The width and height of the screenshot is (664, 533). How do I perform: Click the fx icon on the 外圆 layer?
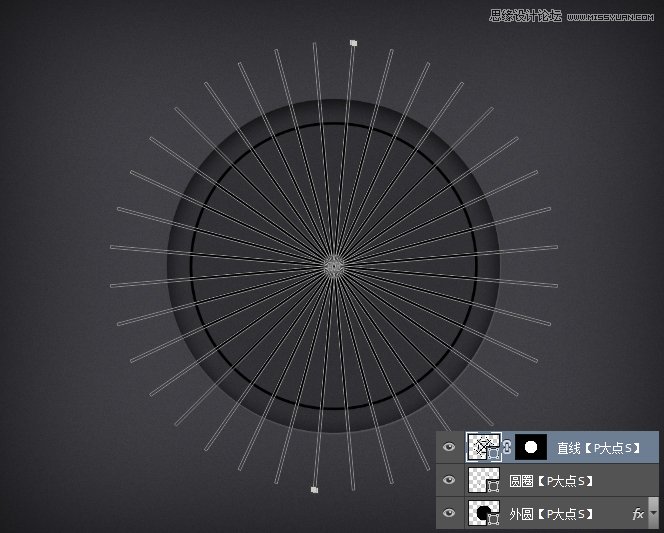(x=637, y=514)
